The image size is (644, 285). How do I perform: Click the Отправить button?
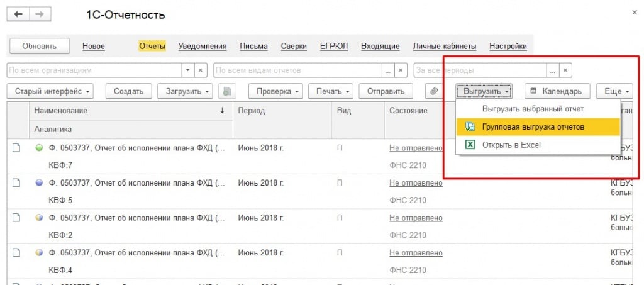point(386,91)
